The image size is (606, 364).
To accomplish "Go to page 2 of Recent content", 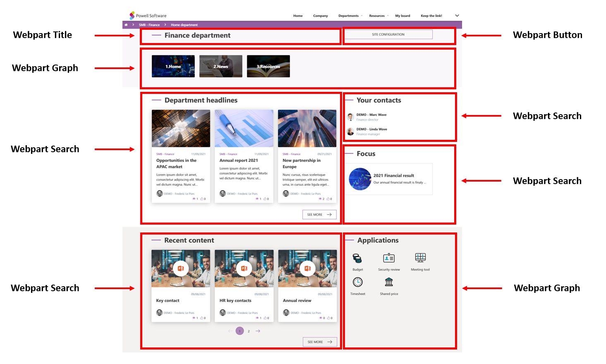I will pos(249,331).
